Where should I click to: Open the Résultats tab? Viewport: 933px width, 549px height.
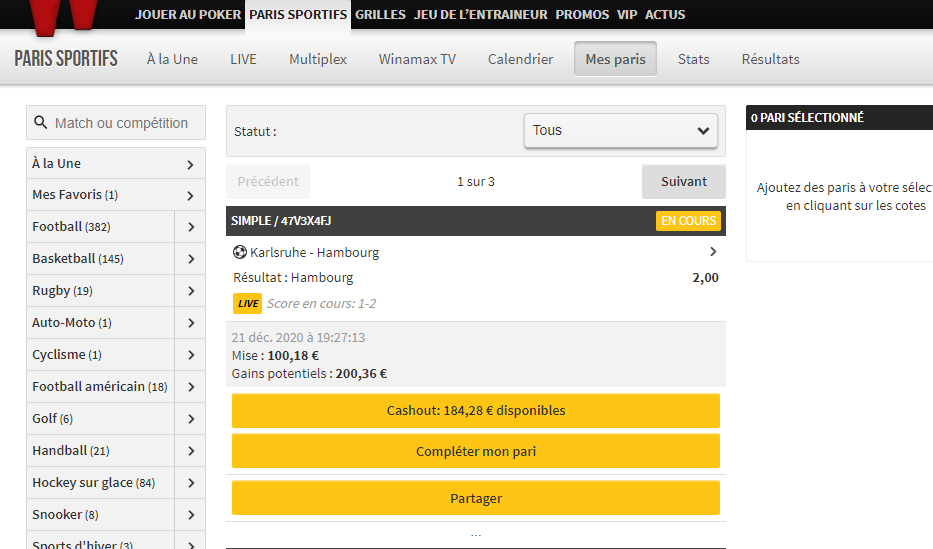pos(770,59)
